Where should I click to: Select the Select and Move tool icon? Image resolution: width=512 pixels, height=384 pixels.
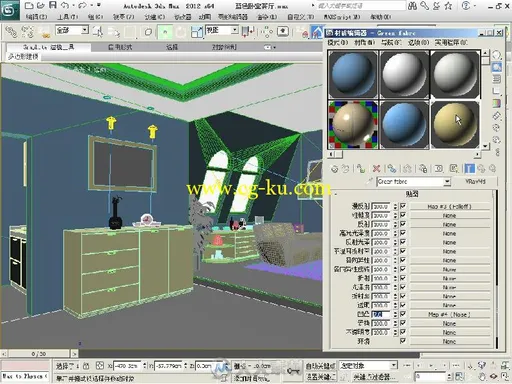tap(165, 32)
